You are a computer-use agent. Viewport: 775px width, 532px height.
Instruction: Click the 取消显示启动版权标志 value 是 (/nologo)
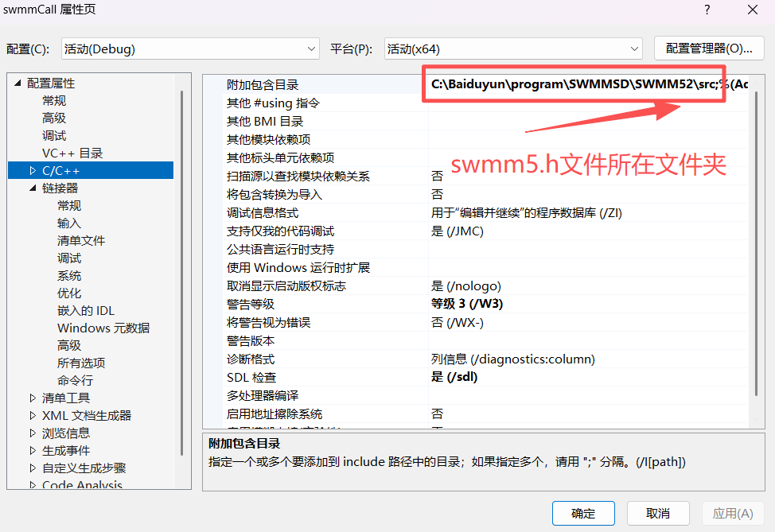click(x=466, y=286)
